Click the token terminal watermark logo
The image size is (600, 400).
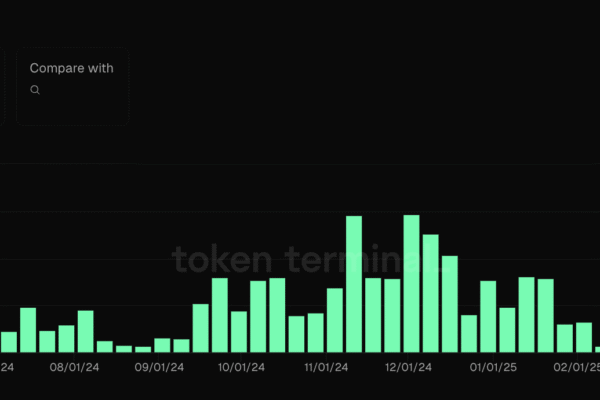pyautogui.click(x=300, y=259)
